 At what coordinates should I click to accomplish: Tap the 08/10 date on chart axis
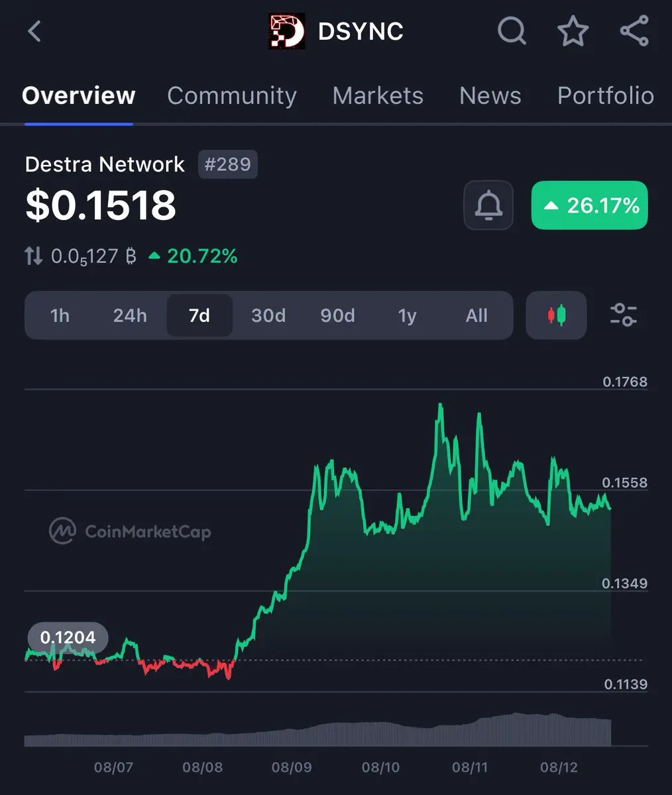point(381,768)
